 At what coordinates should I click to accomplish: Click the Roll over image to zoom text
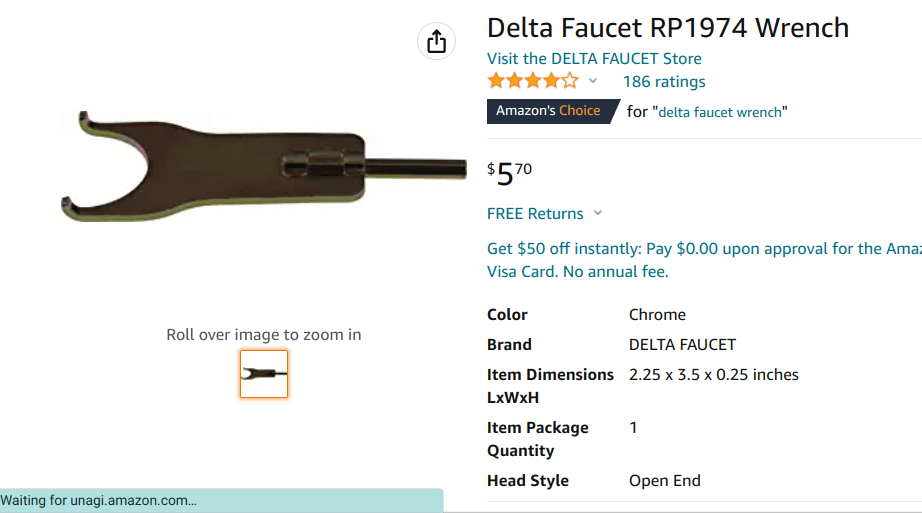[264, 335]
